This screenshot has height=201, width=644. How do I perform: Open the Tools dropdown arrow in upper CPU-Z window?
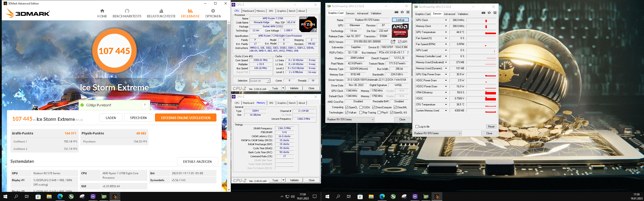pyautogui.click(x=283, y=88)
